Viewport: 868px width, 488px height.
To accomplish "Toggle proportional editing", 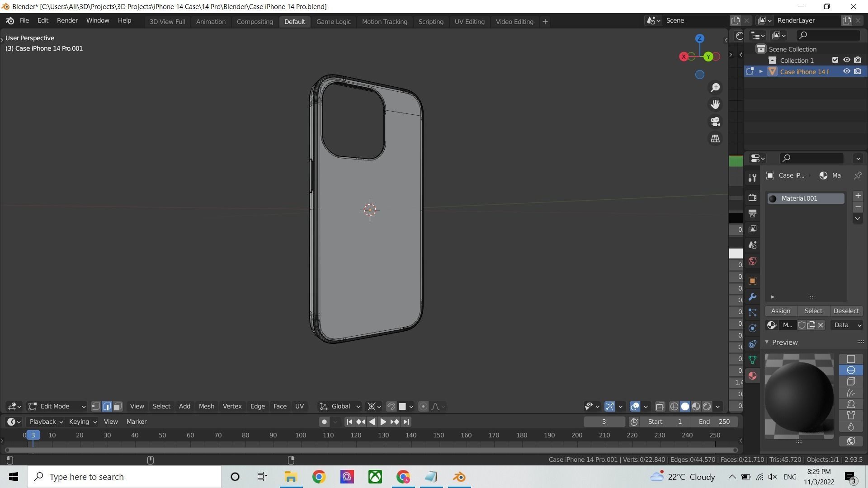I will [x=423, y=407].
